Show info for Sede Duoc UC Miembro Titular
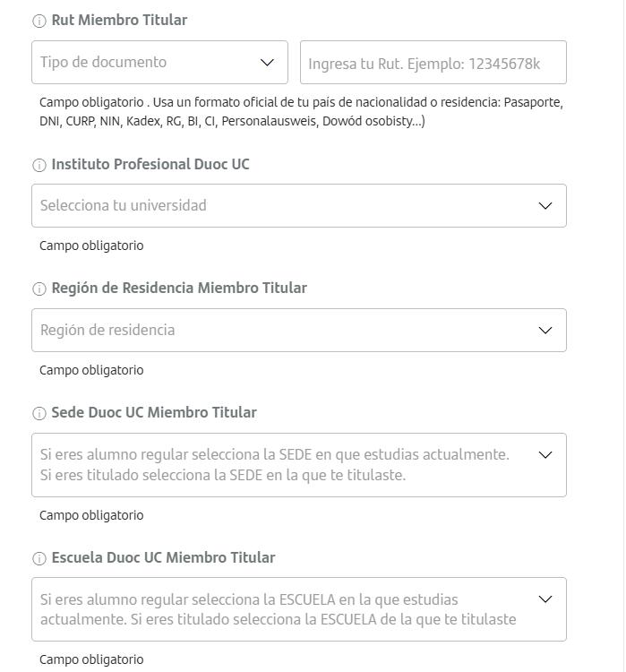626x672 pixels. pos(39,413)
